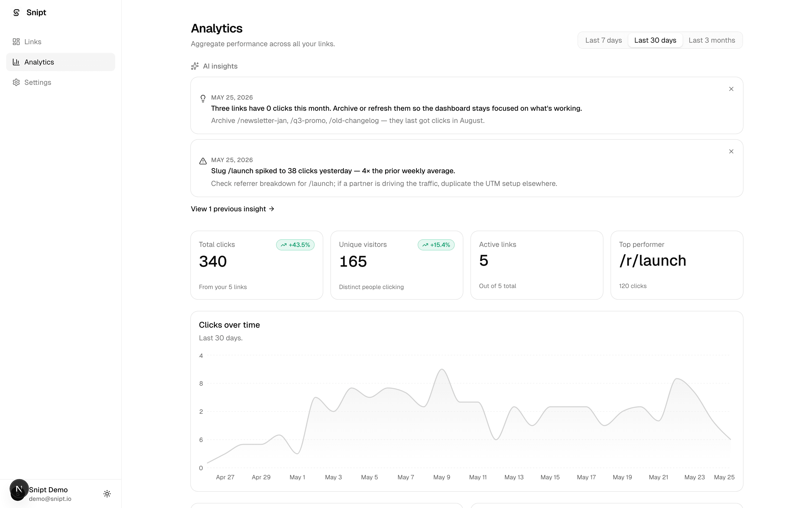Open the Analytics page from sidebar

(x=60, y=62)
